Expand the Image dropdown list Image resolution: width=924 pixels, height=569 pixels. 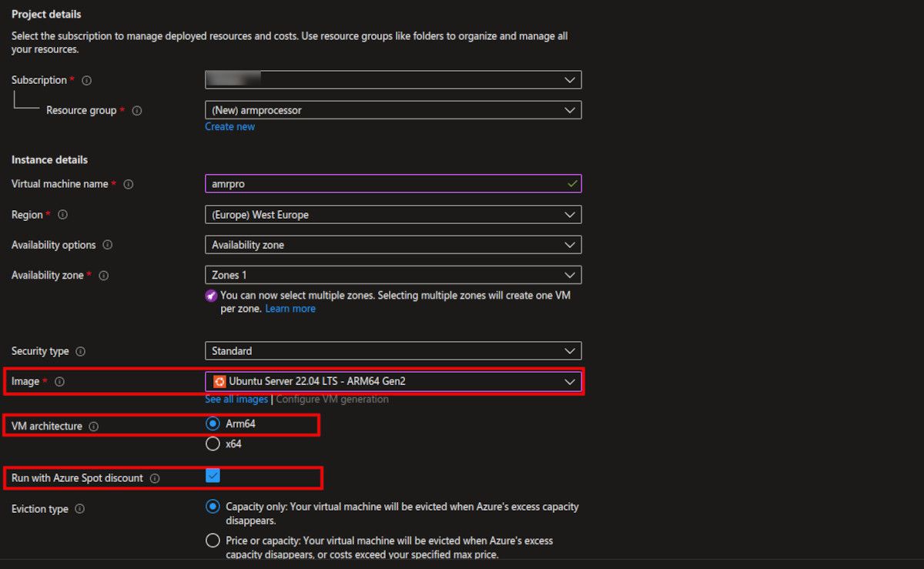pyautogui.click(x=393, y=381)
